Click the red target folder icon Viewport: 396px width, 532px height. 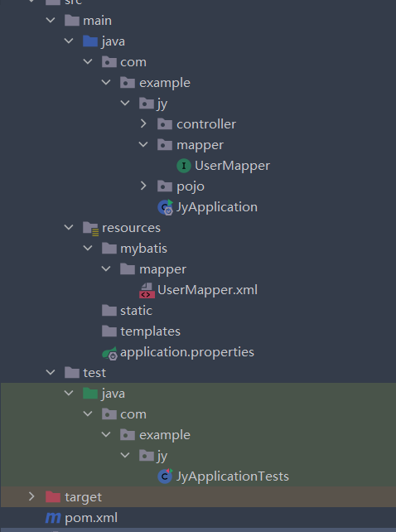click(53, 497)
